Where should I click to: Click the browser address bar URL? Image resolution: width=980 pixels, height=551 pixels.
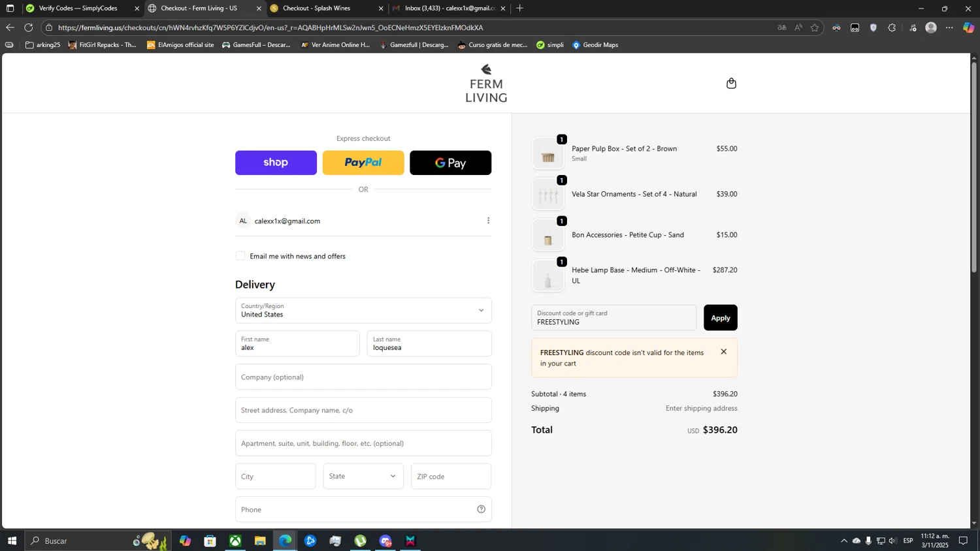pyautogui.click(x=270, y=27)
